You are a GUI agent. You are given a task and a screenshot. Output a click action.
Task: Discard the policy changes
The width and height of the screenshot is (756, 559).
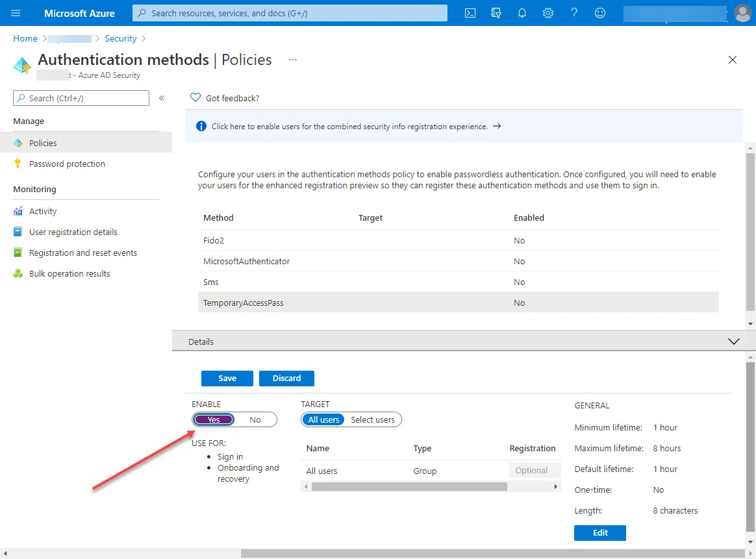pos(286,379)
